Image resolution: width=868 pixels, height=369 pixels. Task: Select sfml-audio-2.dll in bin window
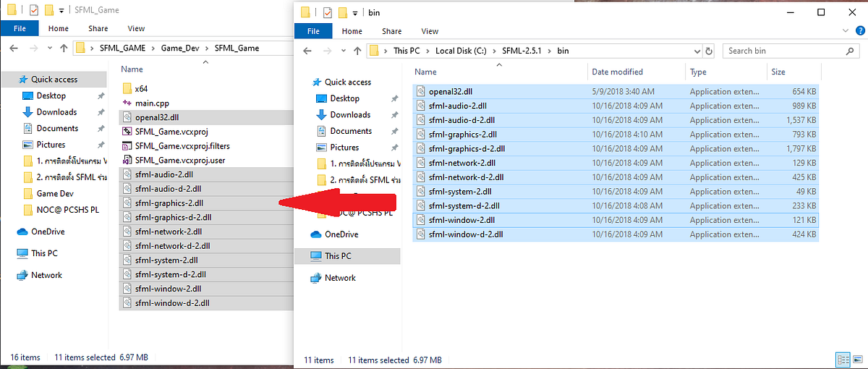[616, 106]
